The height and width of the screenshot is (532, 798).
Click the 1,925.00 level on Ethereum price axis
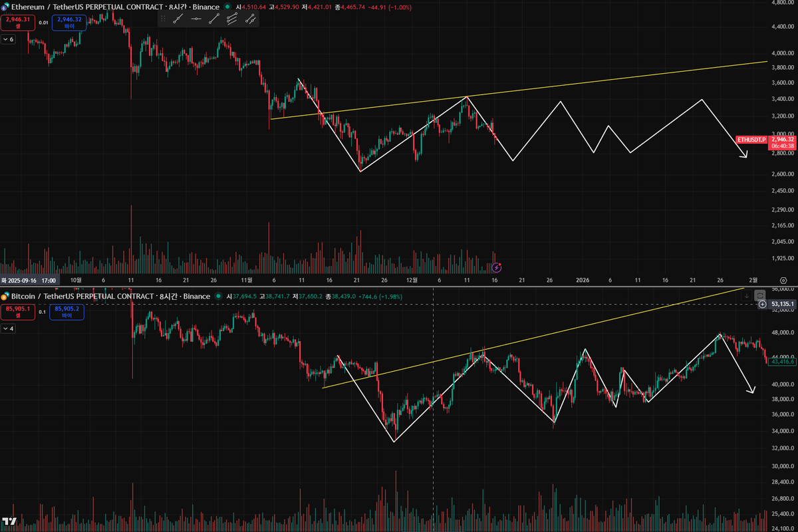[782, 258]
